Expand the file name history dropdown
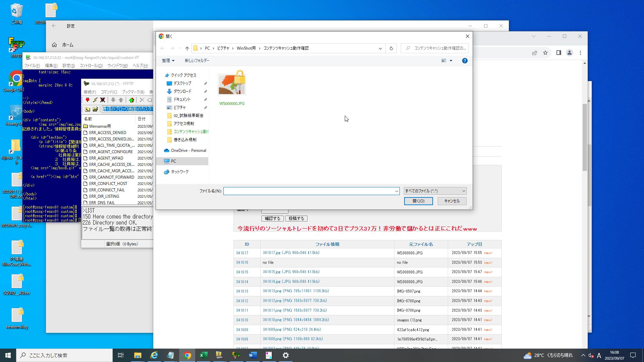 (396, 191)
